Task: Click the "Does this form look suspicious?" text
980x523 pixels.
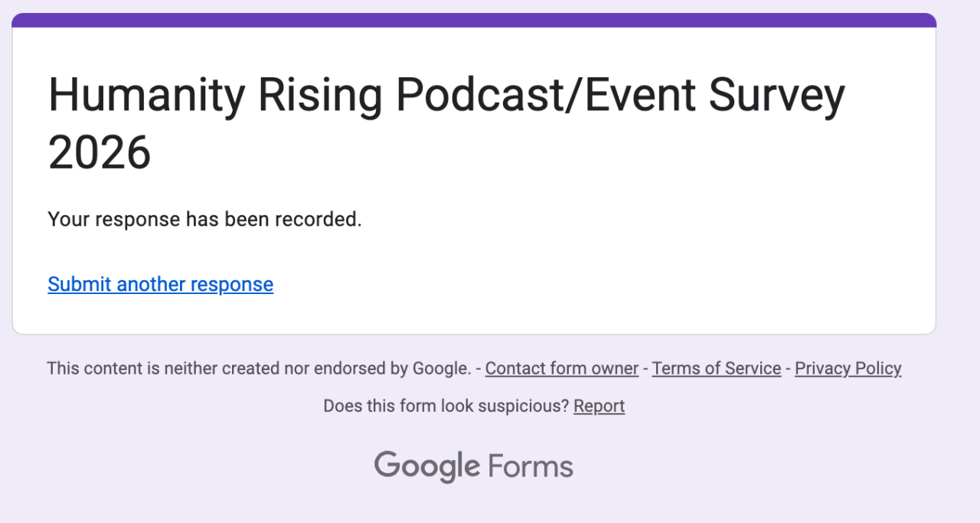Action: (446, 406)
